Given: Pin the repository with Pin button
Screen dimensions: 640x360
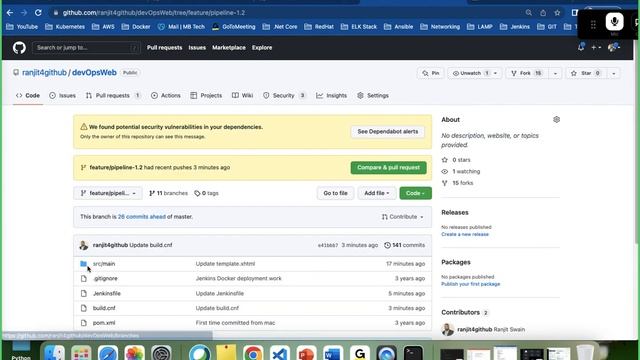Looking at the screenshot, I should point(431,73).
